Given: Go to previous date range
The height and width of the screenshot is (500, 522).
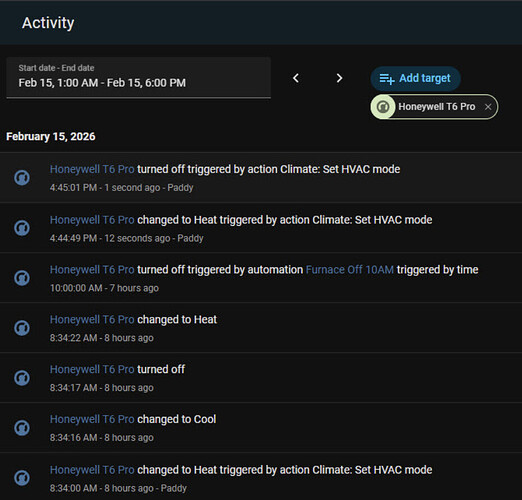Looking at the screenshot, I should pyautogui.click(x=296, y=78).
